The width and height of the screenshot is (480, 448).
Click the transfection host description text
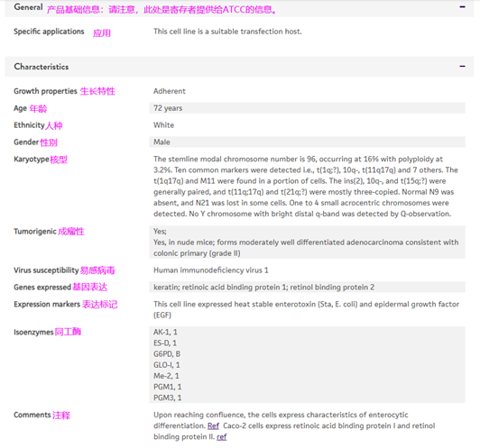[227, 32]
